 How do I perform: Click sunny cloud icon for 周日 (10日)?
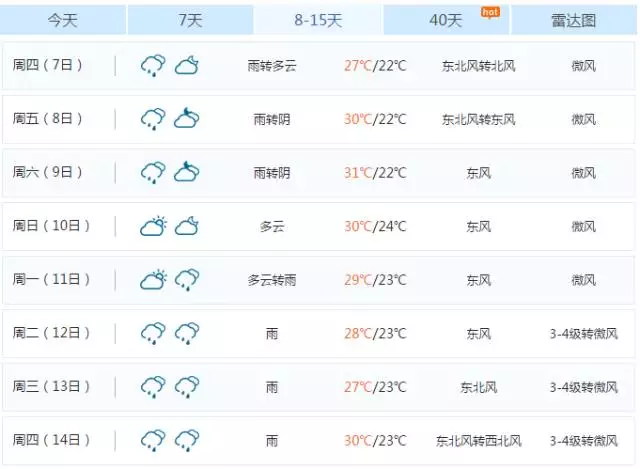(x=153, y=227)
